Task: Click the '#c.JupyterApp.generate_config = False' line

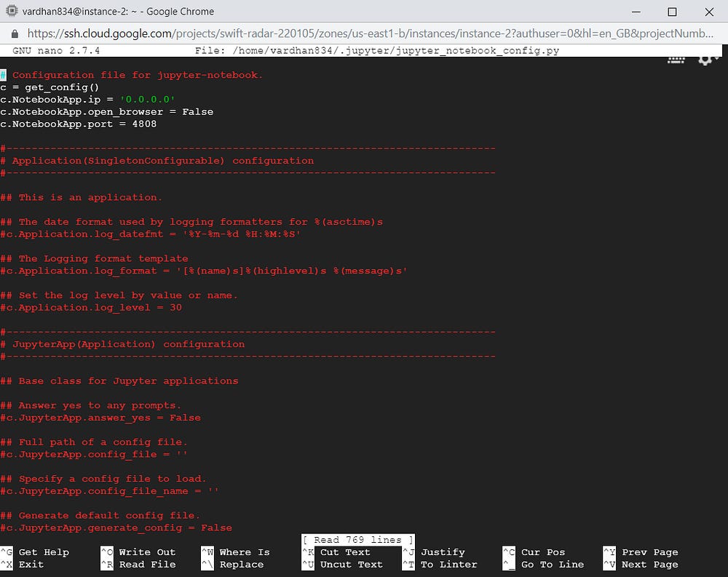Action: tap(116, 528)
